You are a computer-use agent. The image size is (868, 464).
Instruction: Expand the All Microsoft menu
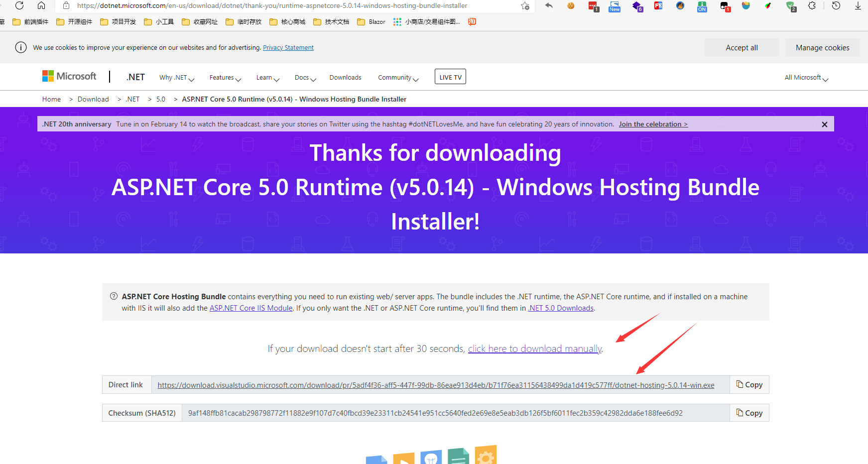[806, 78]
